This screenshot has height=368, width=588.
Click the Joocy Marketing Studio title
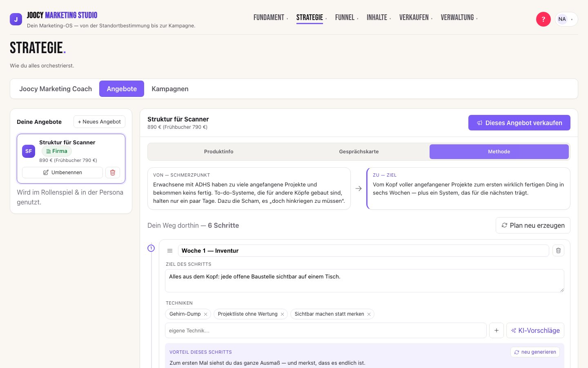click(62, 16)
